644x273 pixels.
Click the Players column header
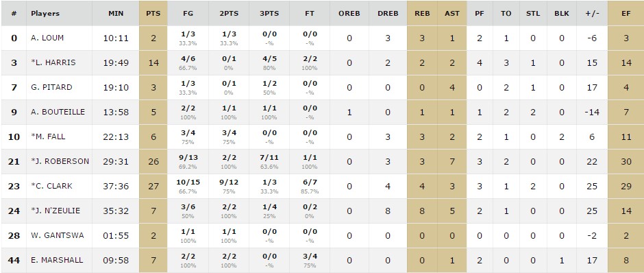(x=45, y=13)
